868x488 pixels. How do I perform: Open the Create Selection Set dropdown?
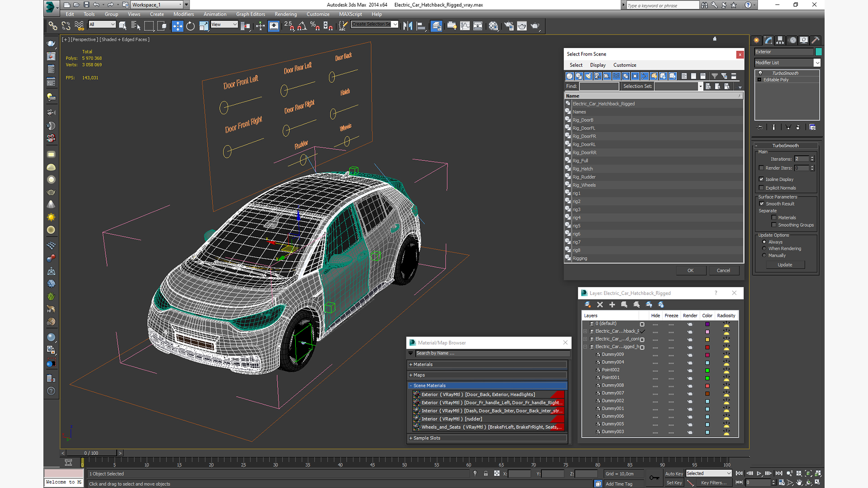(395, 24)
